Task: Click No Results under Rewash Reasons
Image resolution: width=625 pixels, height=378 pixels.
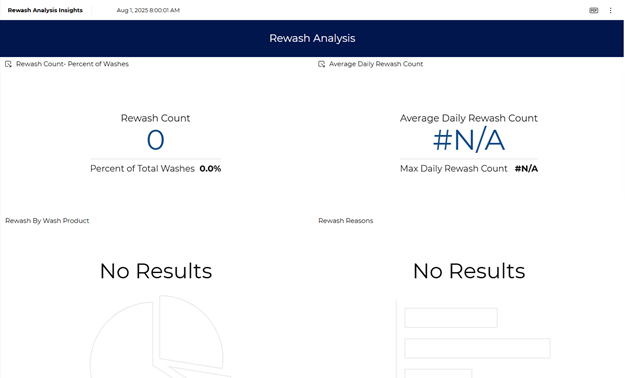Action: pos(469,271)
